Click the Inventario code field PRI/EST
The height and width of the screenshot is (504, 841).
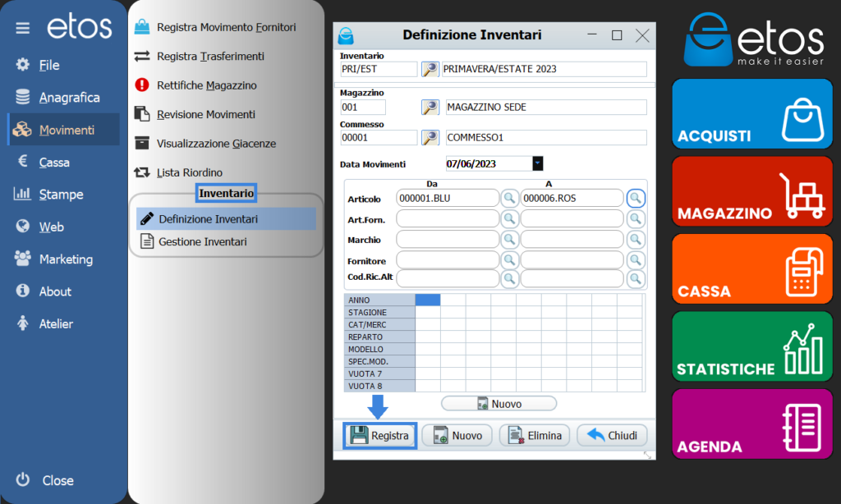click(x=378, y=69)
